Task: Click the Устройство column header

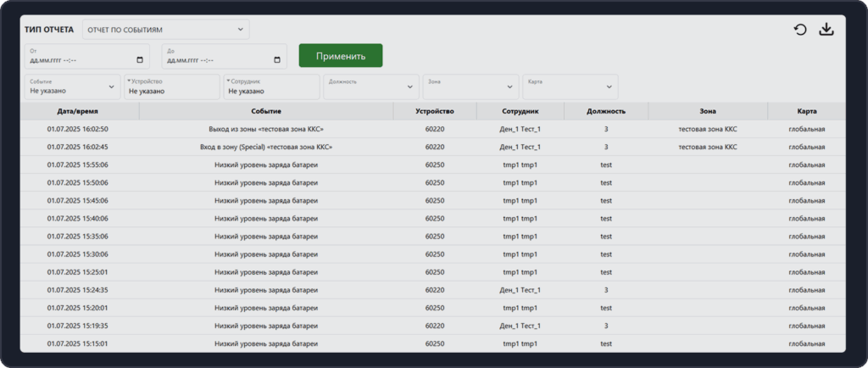Action: [x=435, y=111]
